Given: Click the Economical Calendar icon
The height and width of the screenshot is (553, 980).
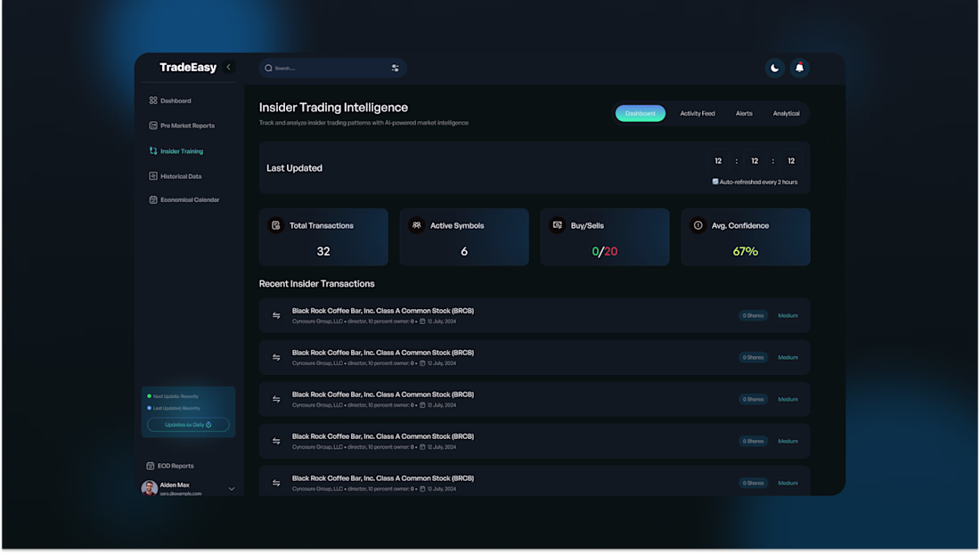Looking at the screenshot, I should [x=153, y=200].
